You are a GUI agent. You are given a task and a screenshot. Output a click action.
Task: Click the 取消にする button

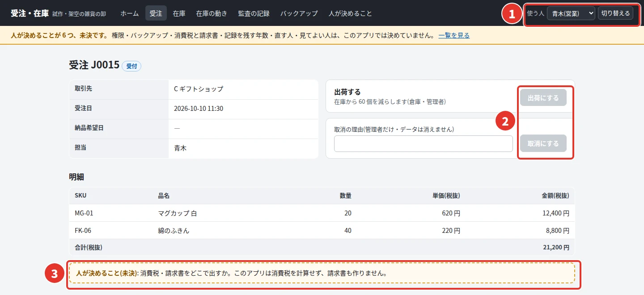click(x=543, y=143)
